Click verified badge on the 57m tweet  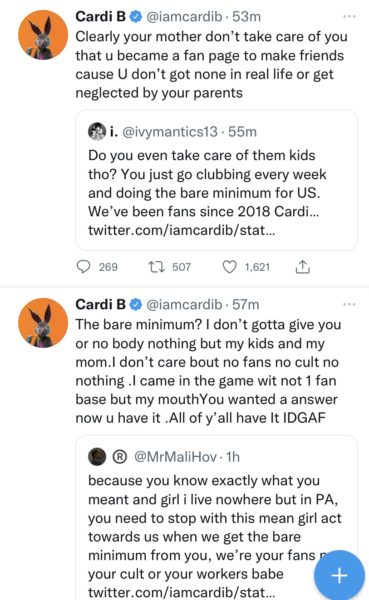136,304
